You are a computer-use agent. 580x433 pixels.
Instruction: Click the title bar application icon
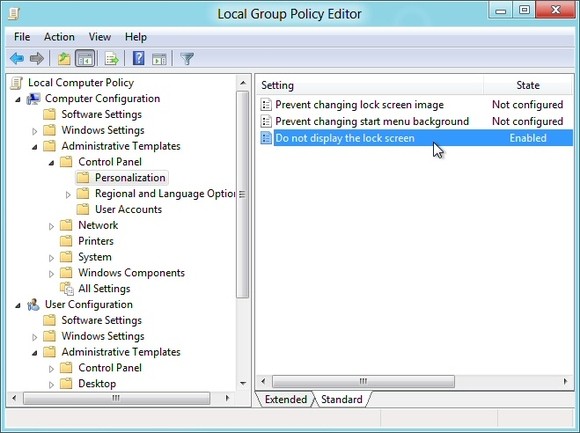point(14,14)
